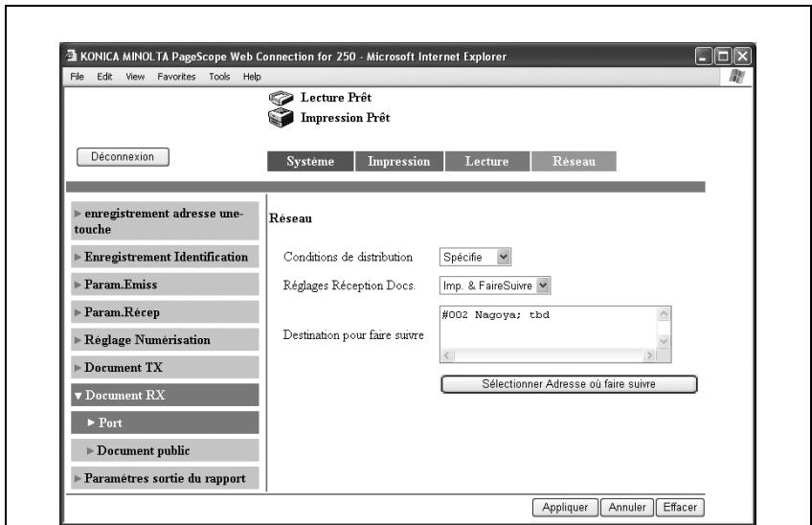Click destination box scroll down arrow

click(664, 341)
